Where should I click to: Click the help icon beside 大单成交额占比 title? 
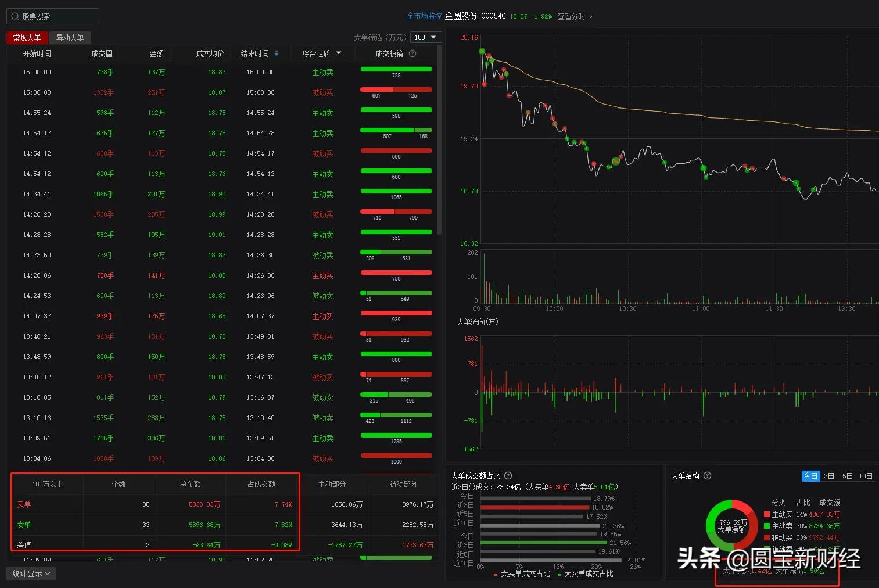point(508,475)
